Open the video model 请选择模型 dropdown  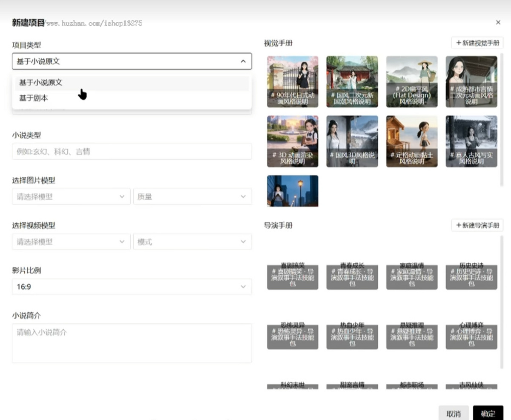[x=71, y=242]
